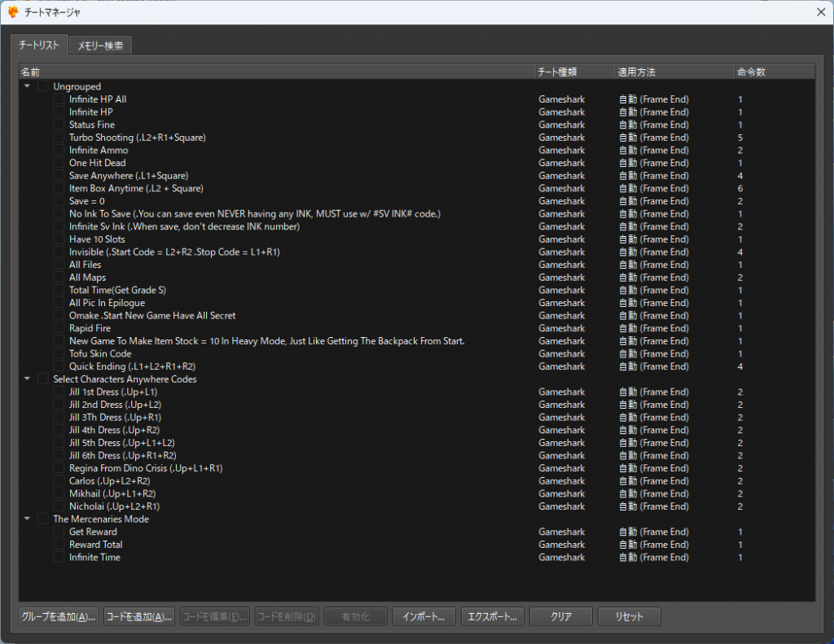Select Jill 5th Dress (.Up+L1+L2) entry
Image resolution: width=834 pixels, height=644 pixels.
[416, 443]
